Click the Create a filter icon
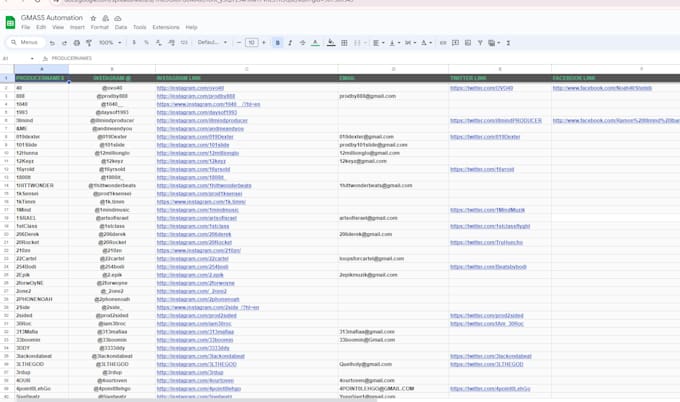Screen dimensions: 680x402 click(480, 42)
